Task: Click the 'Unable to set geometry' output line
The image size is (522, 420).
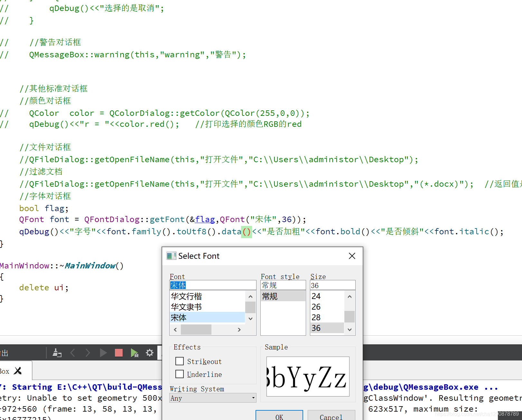Action: coord(81,398)
